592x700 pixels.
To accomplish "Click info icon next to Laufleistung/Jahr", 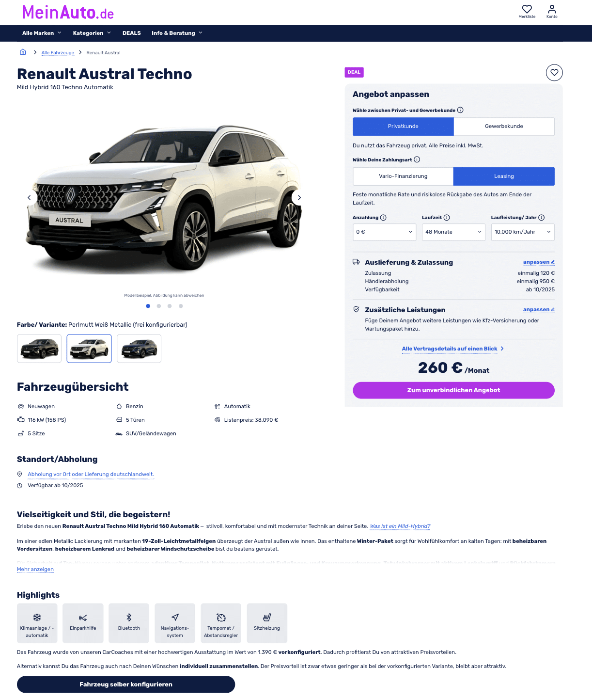I will 542,218.
